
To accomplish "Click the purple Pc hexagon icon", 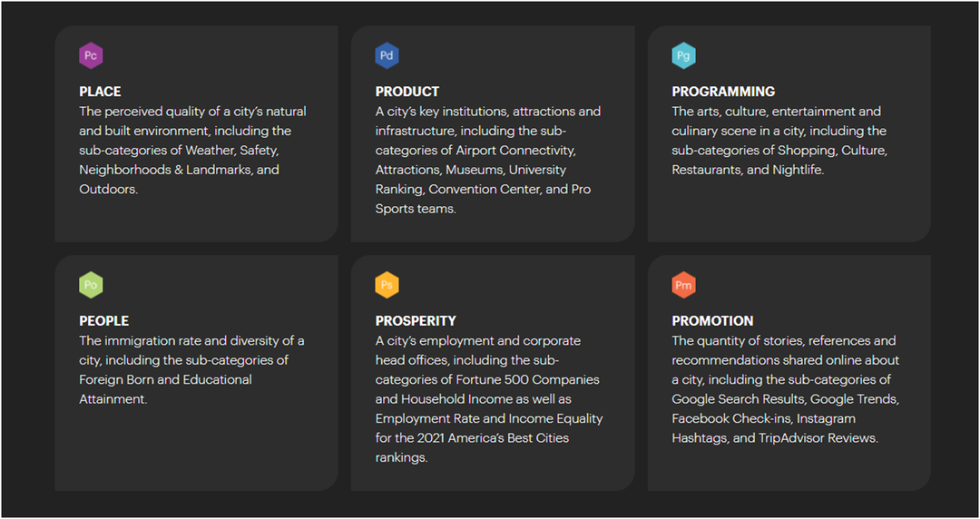I will pos(91,55).
